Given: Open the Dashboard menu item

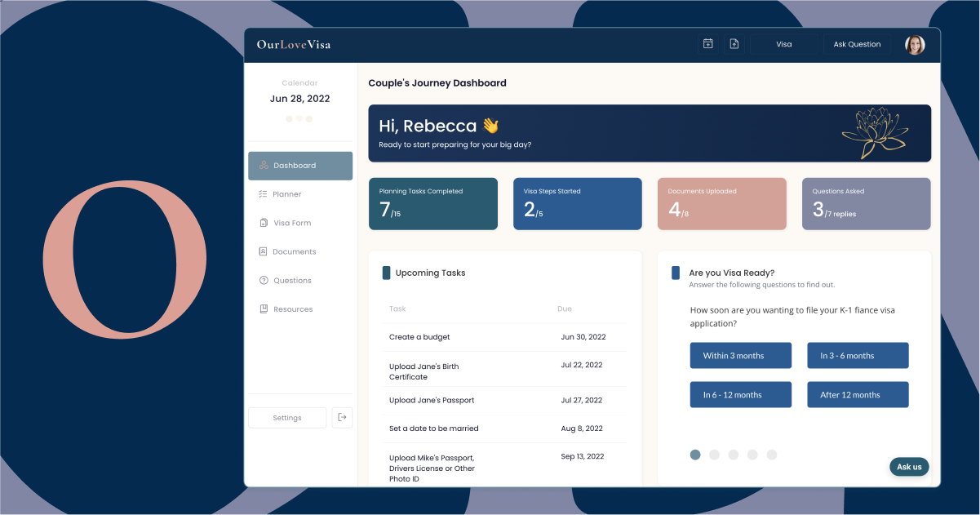Looking at the screenshot, I should (300, 166).
